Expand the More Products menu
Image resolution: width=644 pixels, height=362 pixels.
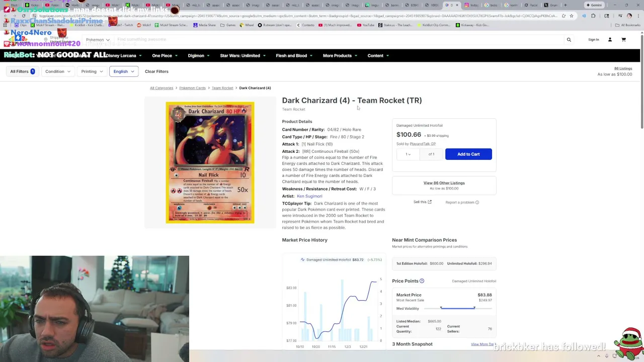tap(340, 56)
